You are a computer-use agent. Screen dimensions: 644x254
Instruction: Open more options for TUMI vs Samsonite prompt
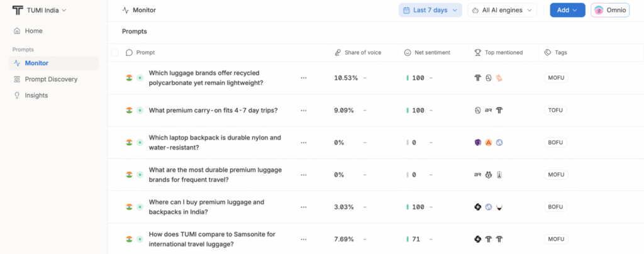point(304,240)
